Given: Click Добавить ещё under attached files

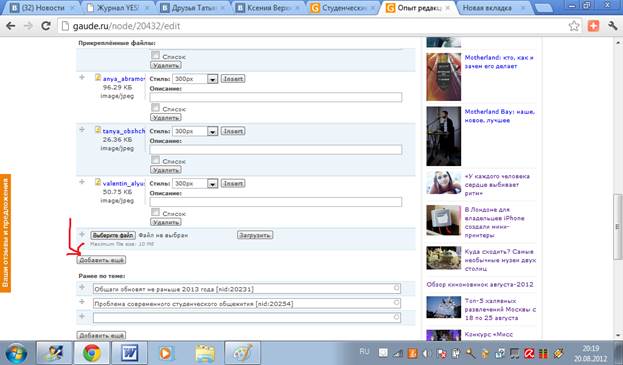Looking at the screenshot, I should 101,260.
